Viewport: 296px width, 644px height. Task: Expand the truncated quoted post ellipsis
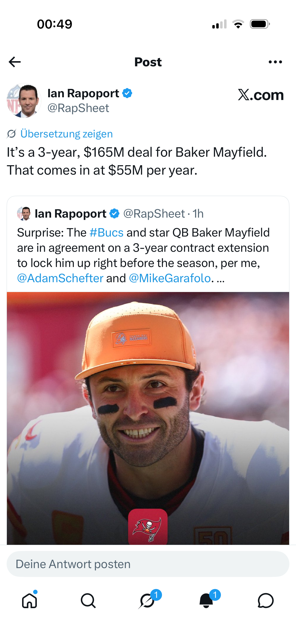221,279
